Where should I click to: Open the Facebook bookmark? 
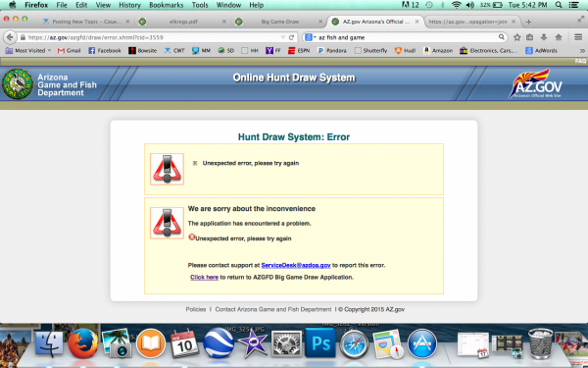[105, 50]
